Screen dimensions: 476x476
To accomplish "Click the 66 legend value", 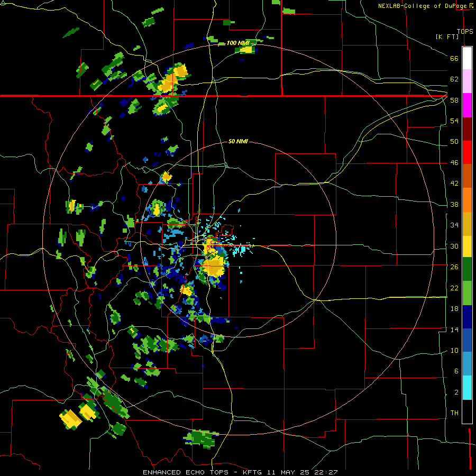I will pos(454,58).
